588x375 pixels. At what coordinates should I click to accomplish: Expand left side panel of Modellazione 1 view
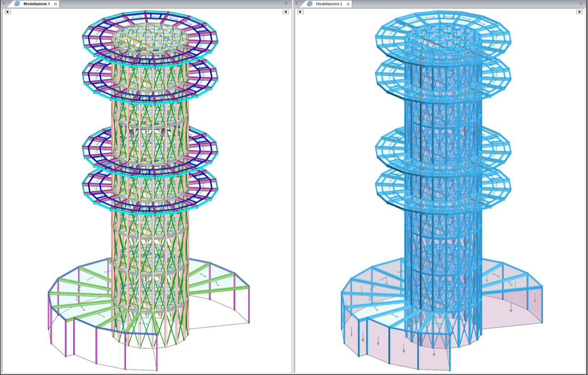pos(8,12)
